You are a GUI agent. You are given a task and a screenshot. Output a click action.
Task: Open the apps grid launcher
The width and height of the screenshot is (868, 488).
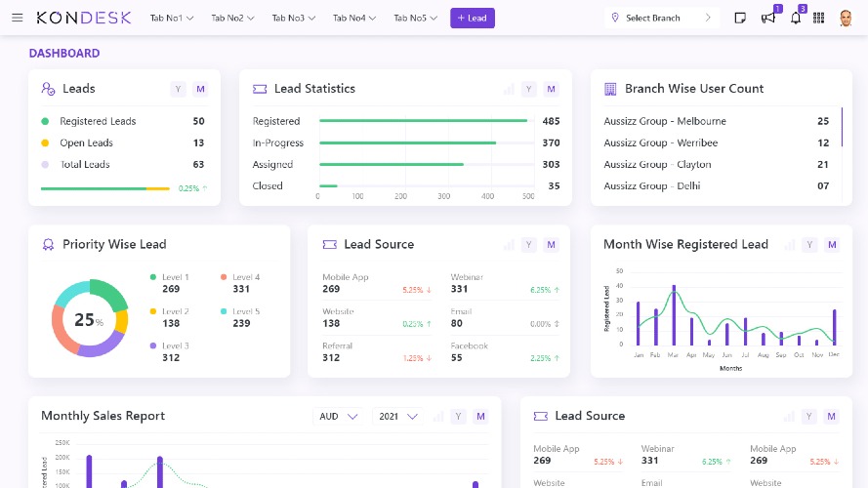[819, 19]
